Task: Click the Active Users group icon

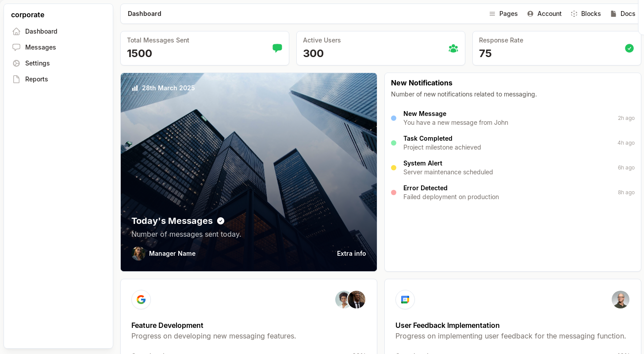Action: (x=453, y=48)
